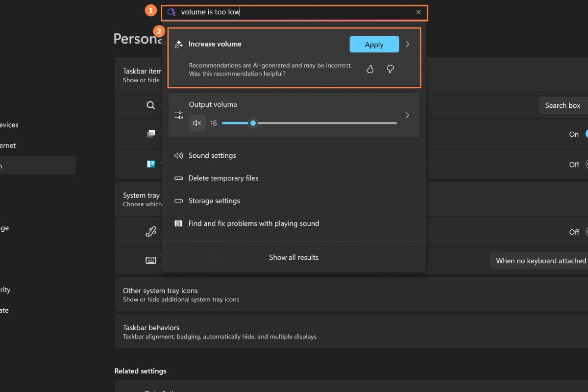Click inside the 'volume is too low' search field
Image resolution: width=588 pixels, height=392 pixels.
[294, 12]
